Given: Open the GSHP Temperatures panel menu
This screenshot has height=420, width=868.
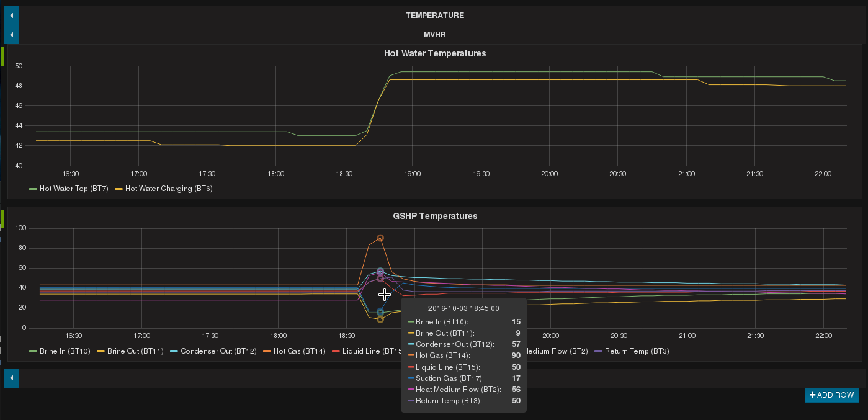Looking at the screenshot, I should pyautogui.click(x=434, y=216).
